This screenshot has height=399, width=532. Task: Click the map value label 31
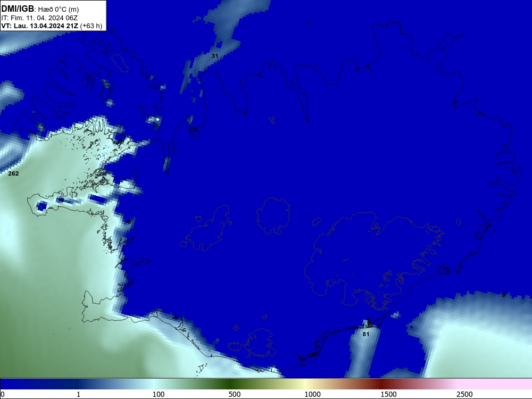pyautogui.click(x=215, y=56)
